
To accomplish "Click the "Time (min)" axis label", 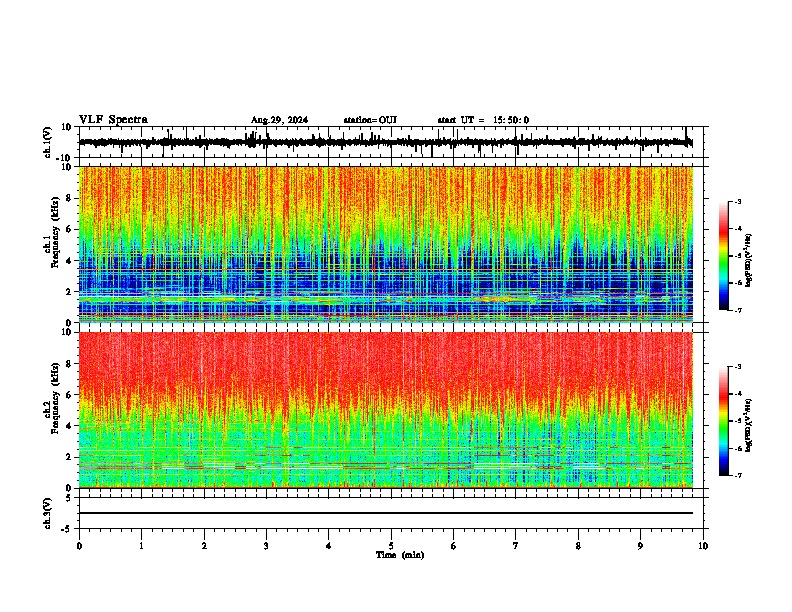I will [x=400, y=555].
